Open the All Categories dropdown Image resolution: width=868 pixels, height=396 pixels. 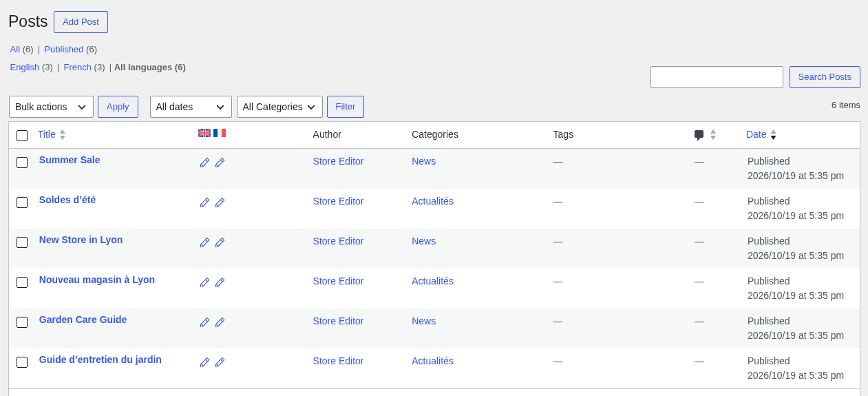click(x=279, y=107)
